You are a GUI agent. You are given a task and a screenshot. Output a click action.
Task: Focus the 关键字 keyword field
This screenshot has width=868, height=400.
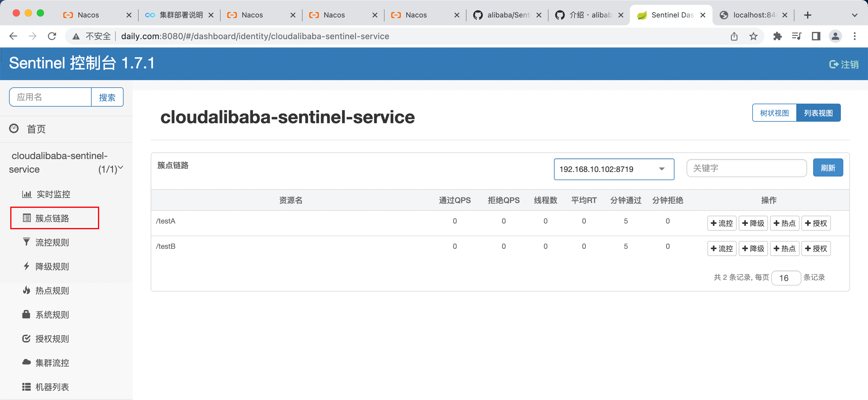pyautogui.click(x=746, y=168)
